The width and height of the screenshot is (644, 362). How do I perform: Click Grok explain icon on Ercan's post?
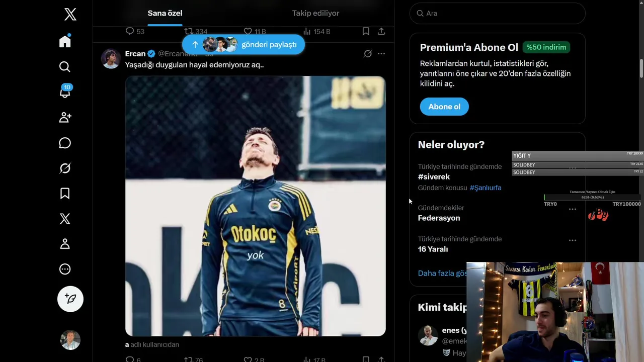(368, 54)
